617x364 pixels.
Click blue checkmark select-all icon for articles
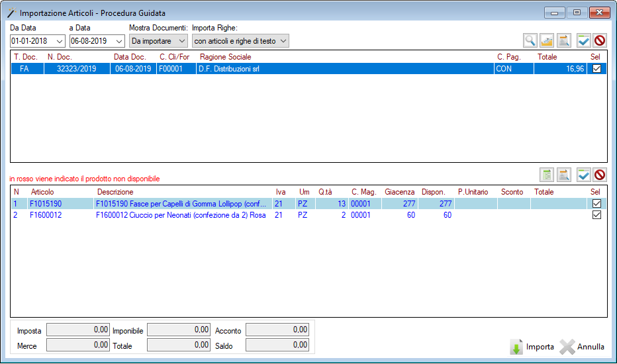coord(583,175)
